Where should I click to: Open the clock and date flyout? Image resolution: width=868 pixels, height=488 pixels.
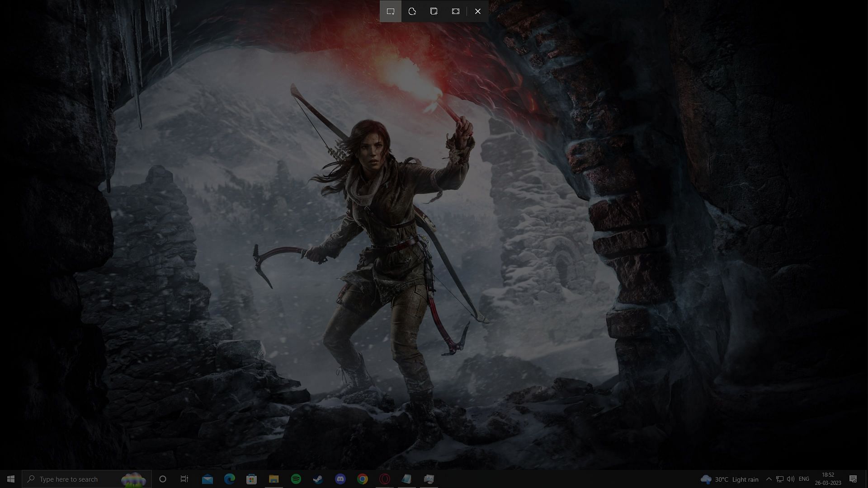coord(828,479)
